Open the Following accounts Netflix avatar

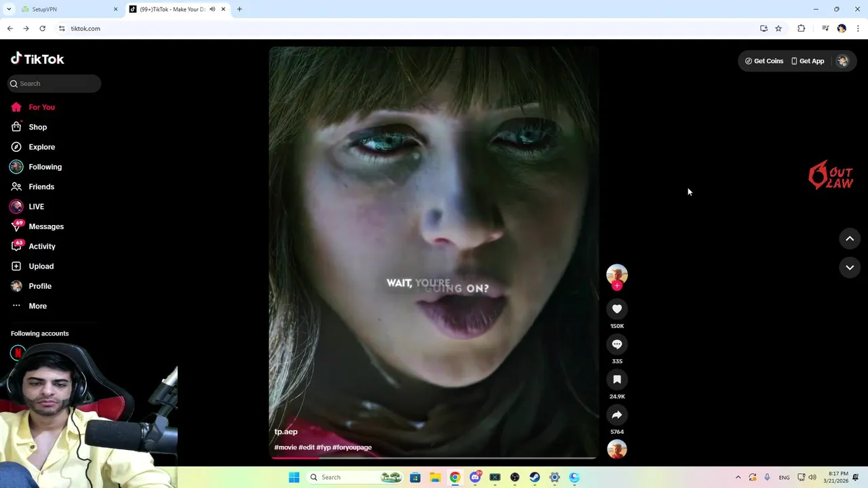click(18, 353)
